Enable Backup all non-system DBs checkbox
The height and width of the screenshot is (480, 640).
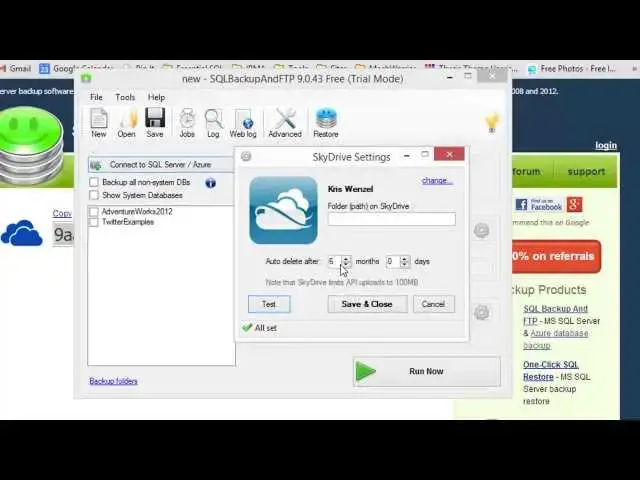(94, 182)
